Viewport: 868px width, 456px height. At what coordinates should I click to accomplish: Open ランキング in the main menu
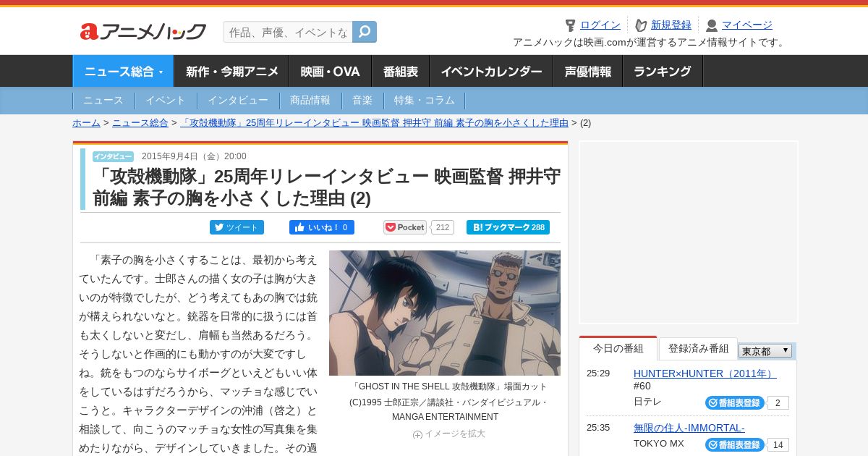[663, 72]
